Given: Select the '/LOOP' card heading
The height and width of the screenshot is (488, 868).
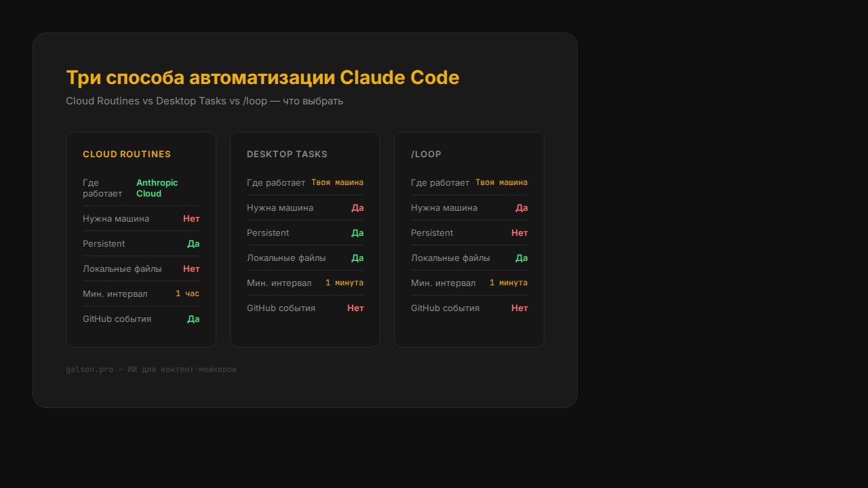Looking at the screenshot, I should (x=426, y=155).
